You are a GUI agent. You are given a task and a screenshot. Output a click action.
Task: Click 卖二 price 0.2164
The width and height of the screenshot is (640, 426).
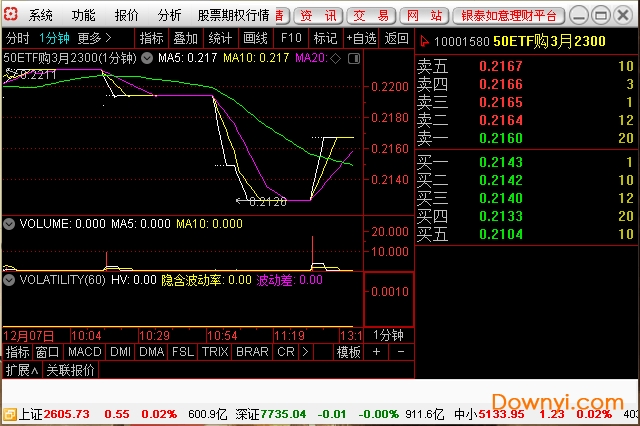[501, 120]
